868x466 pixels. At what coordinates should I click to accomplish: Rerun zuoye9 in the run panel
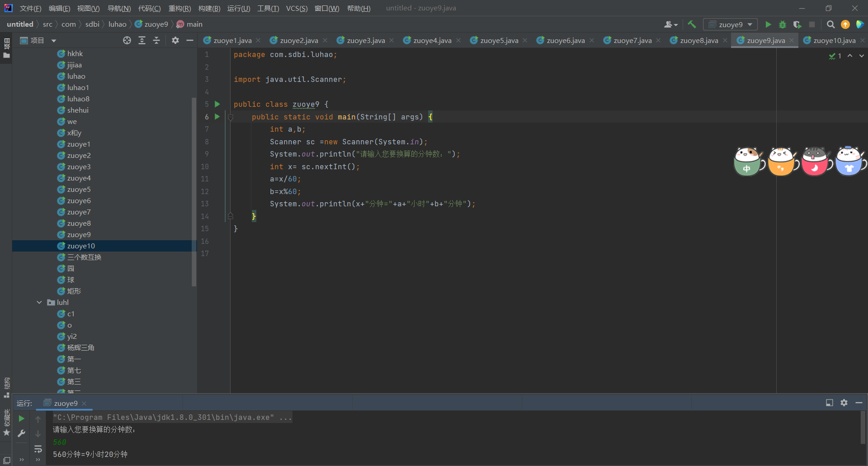(21, 418)
